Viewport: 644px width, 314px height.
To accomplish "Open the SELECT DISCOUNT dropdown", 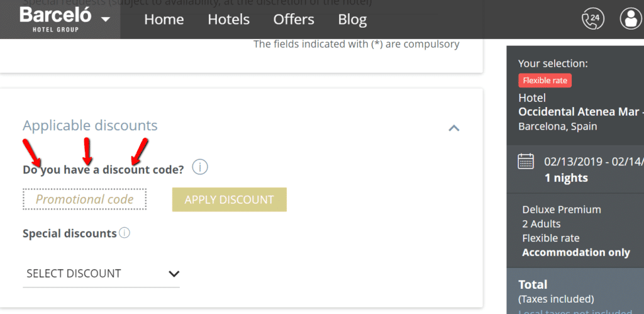I will point(101,274).
